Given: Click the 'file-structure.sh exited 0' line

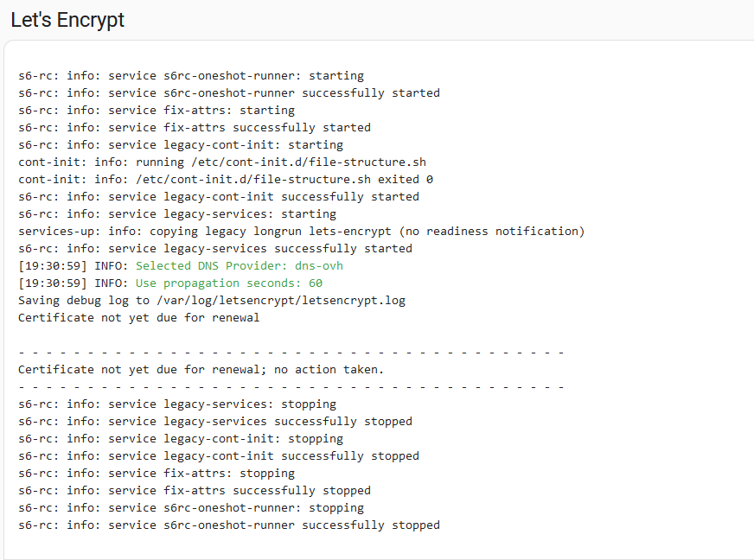Looking at the screenshot, I should coord(226,179).
